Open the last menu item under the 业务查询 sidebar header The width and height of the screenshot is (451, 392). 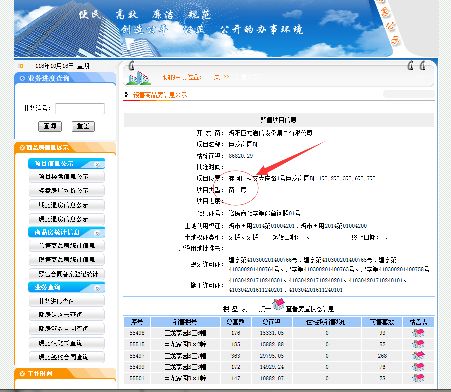point(67,357)
